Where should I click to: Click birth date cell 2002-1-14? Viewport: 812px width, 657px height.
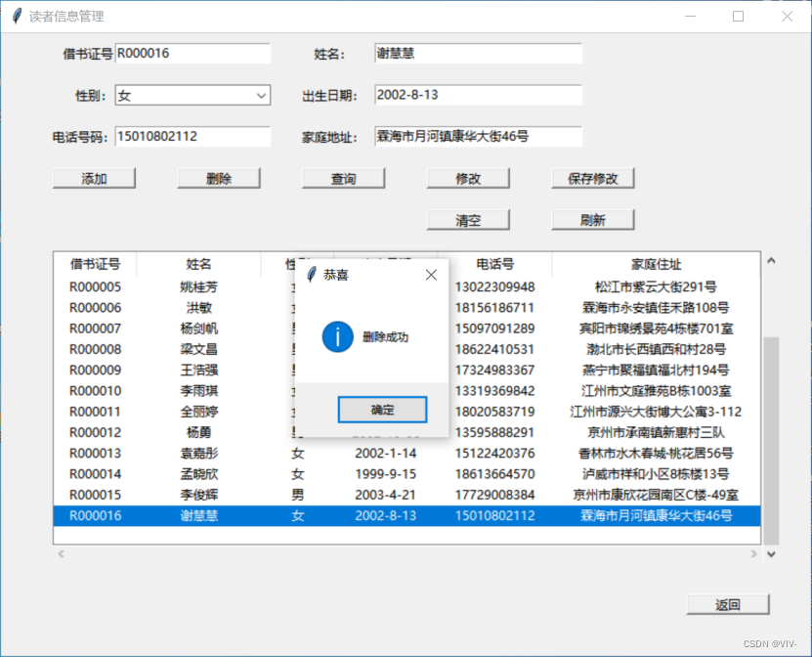pos(386,453)
